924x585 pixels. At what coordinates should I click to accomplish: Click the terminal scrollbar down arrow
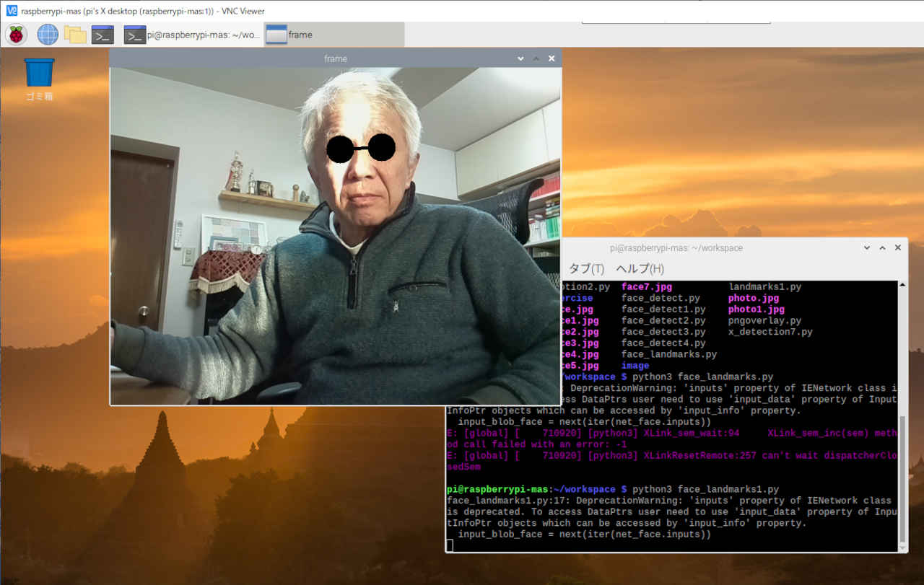[902, 547]
